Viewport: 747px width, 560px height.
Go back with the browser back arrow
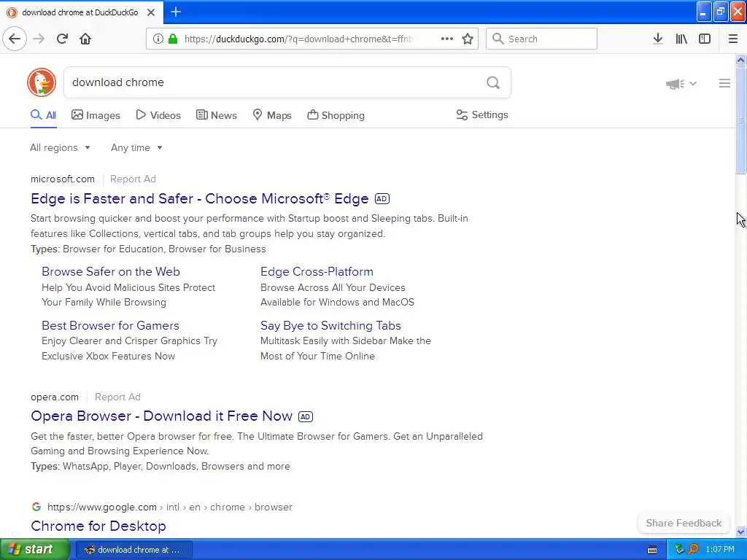(x=15, y=39)
